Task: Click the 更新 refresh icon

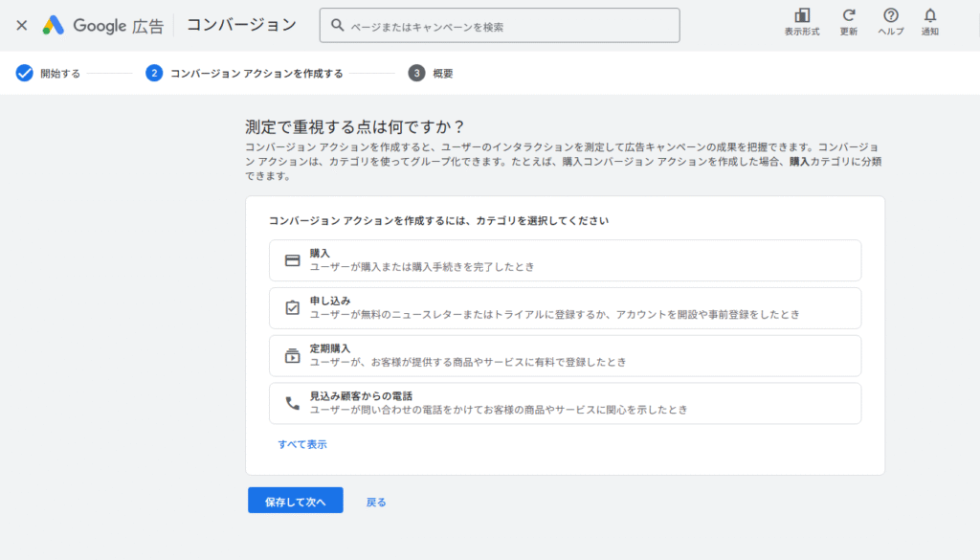Action: click(848, 18)
